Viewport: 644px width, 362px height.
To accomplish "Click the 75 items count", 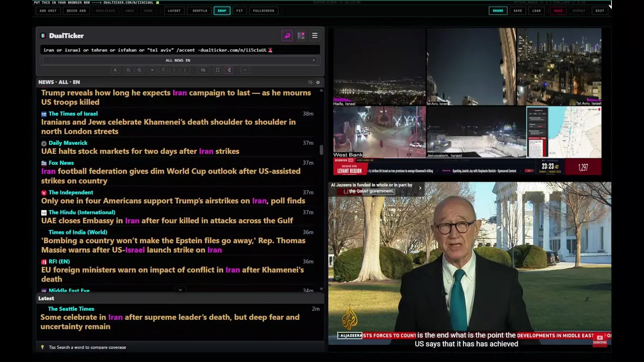I will [x=310, y=82].
